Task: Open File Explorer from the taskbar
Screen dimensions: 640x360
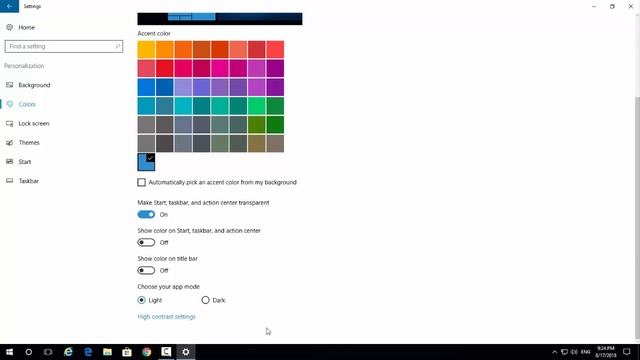Action: [x=107, y=352]
